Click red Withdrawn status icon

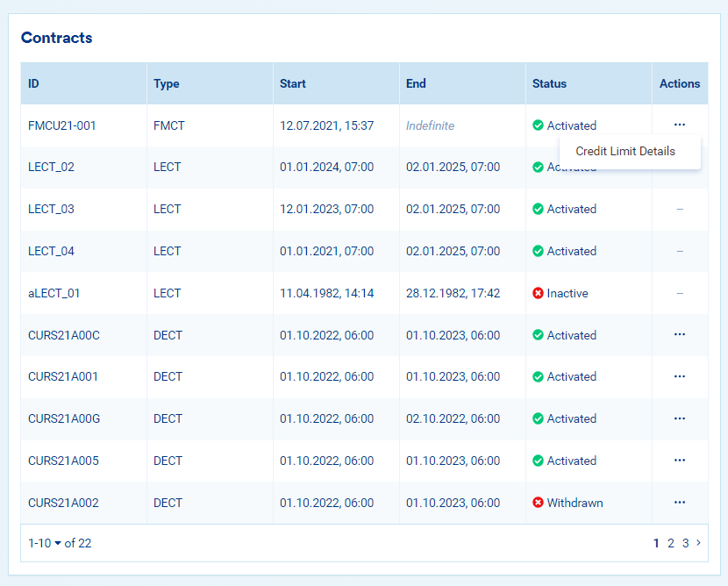click(x=538, y=503)
